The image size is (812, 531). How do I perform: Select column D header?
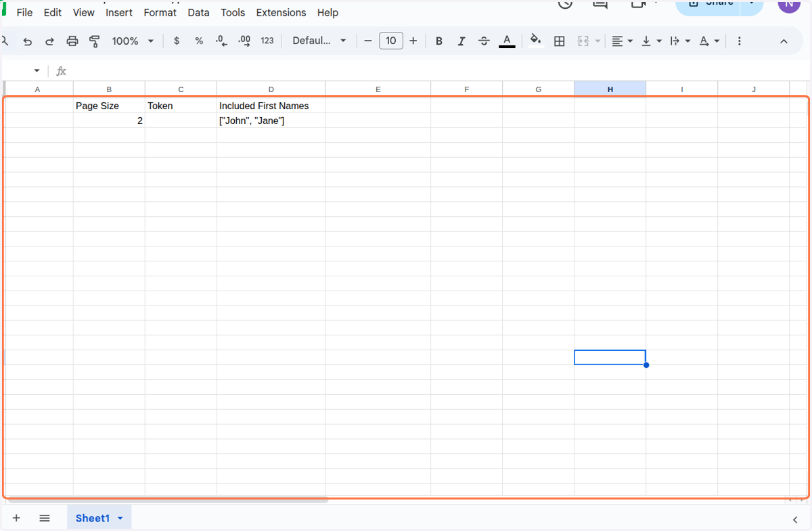tap(271, 89)
